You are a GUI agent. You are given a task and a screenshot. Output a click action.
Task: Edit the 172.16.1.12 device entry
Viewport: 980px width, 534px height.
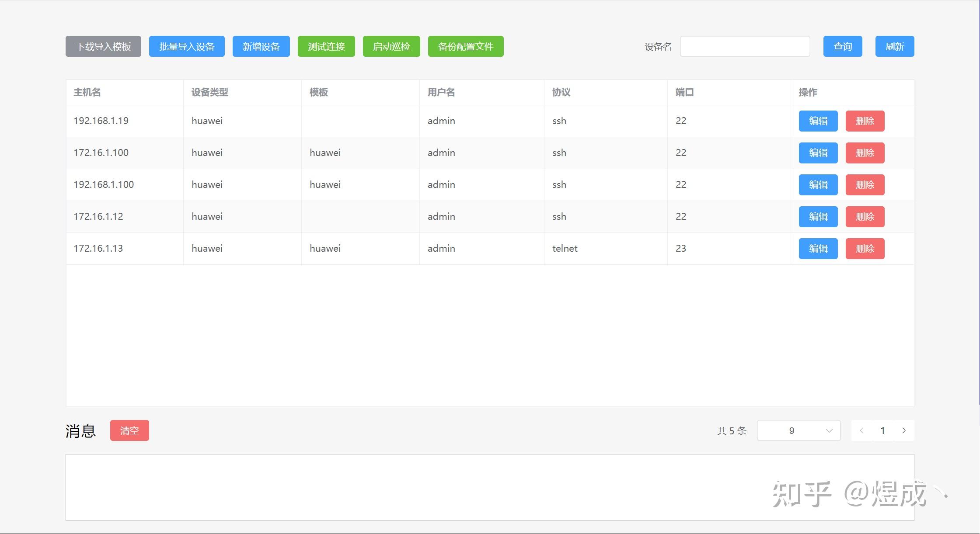coord(818,217)
